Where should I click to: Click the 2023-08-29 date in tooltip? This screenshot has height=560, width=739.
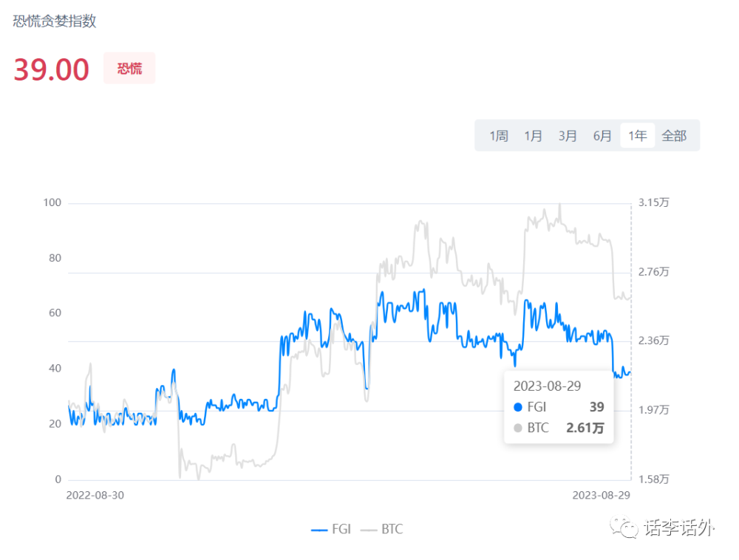(547, 386)
